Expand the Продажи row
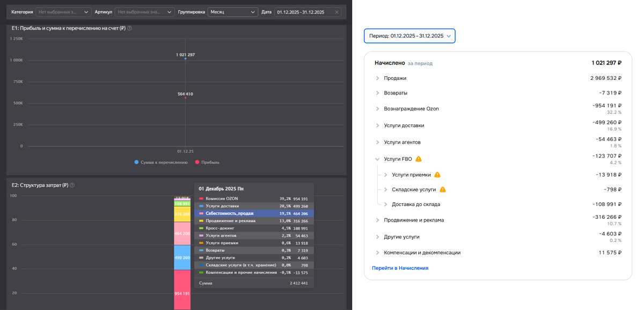The width and height of the screenshot is (644, 310). (x=378, y=78)
